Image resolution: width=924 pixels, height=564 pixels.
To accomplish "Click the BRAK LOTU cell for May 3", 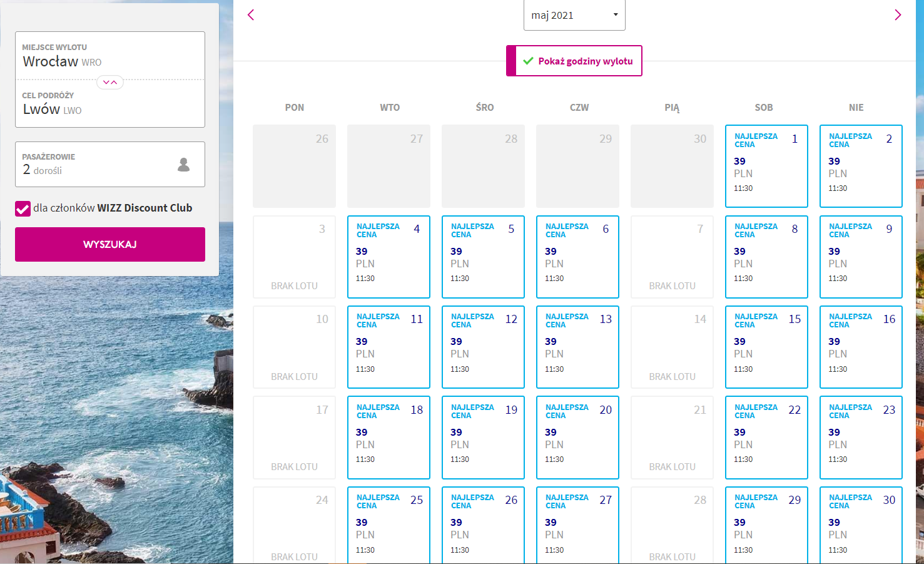I will [x=294, y=257].
